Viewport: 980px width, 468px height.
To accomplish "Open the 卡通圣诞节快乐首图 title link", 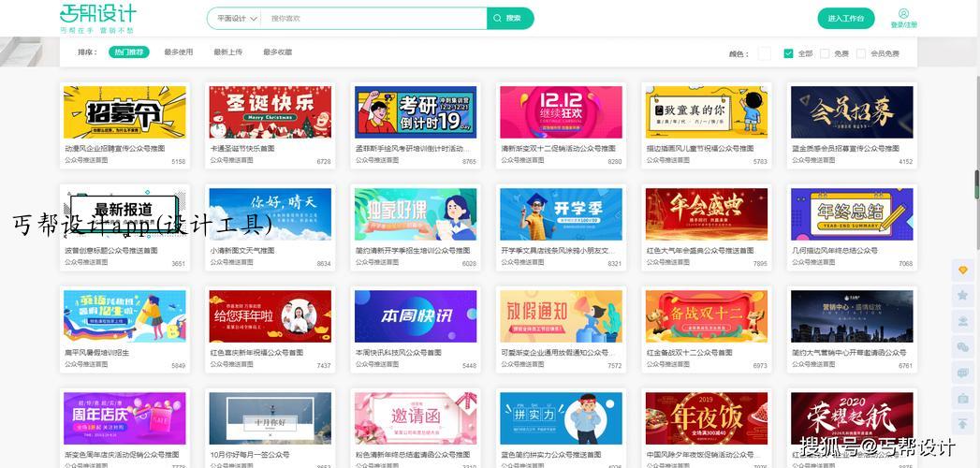I will coord(242,149).
